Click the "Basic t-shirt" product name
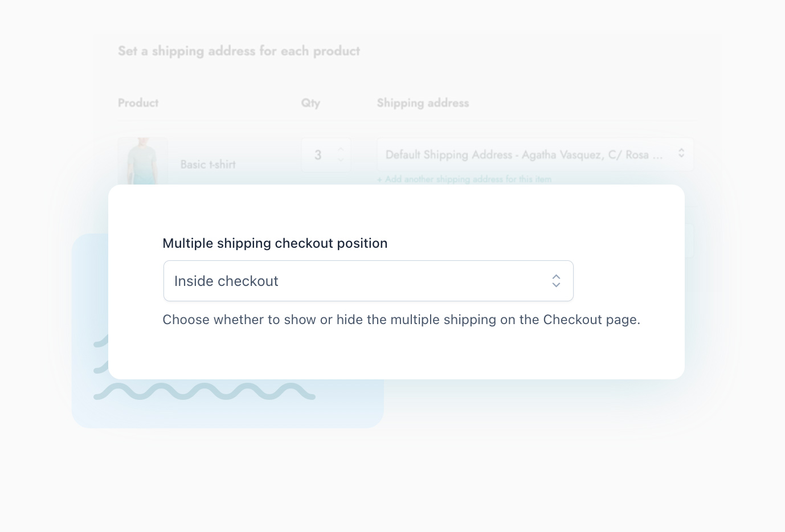The width and height of the screenshot is (785, 532). (207, 165)
